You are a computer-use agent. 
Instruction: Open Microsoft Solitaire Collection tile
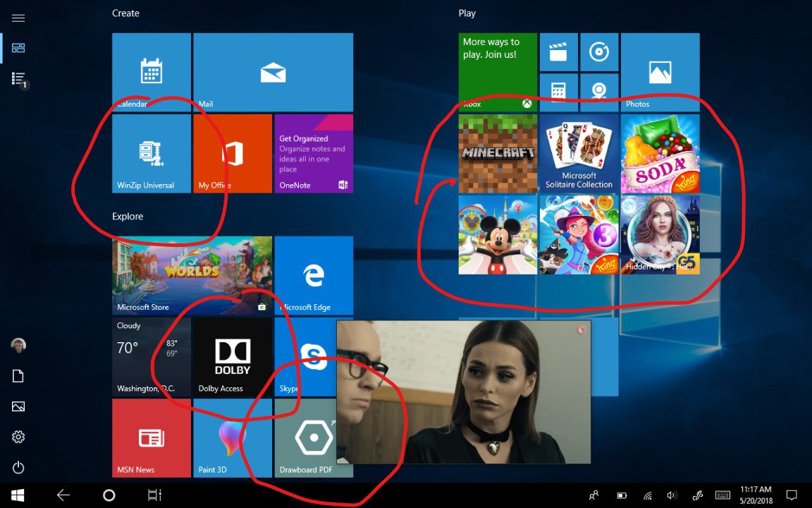pyautogui.click(x=579, y=153)
